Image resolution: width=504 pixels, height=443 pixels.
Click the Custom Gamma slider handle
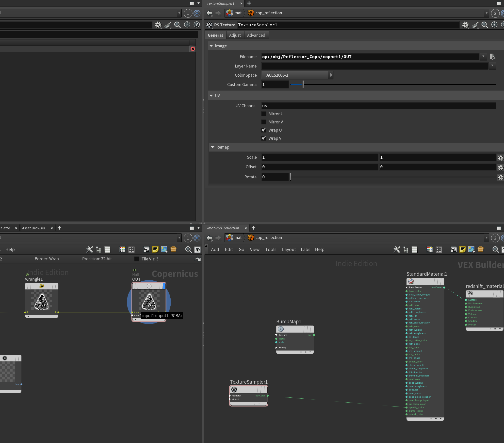[303, 85]
